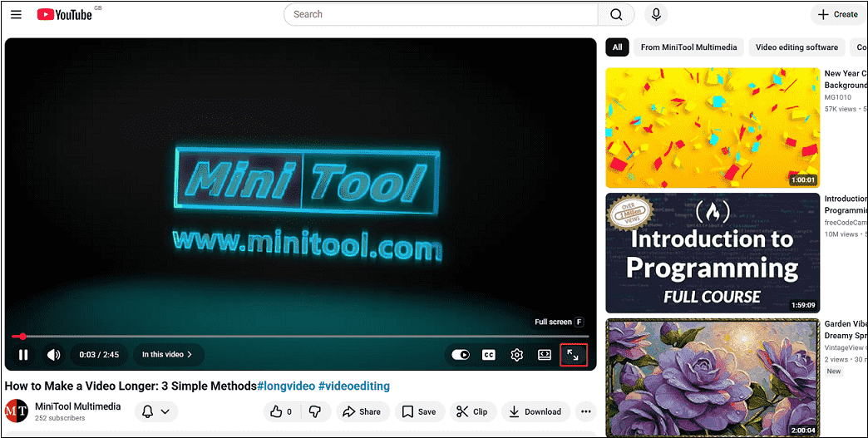Seek along the video progress bar
Screen dimensions: 868x438
point(300,337)
